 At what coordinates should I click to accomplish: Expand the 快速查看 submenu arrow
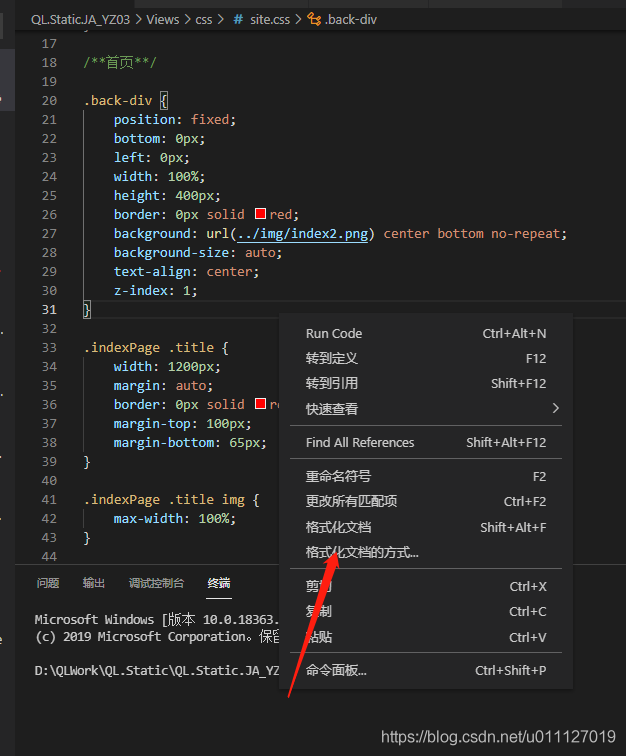556,408
